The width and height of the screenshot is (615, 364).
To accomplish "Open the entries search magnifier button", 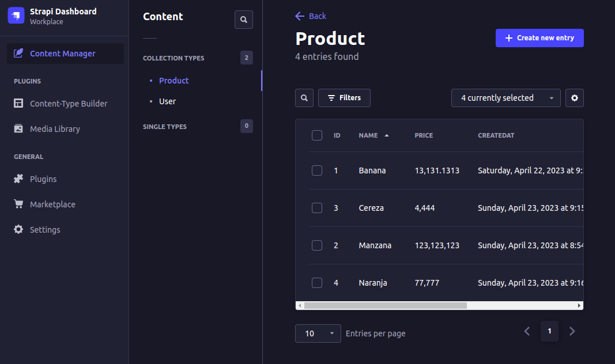I will click(304, 98).
